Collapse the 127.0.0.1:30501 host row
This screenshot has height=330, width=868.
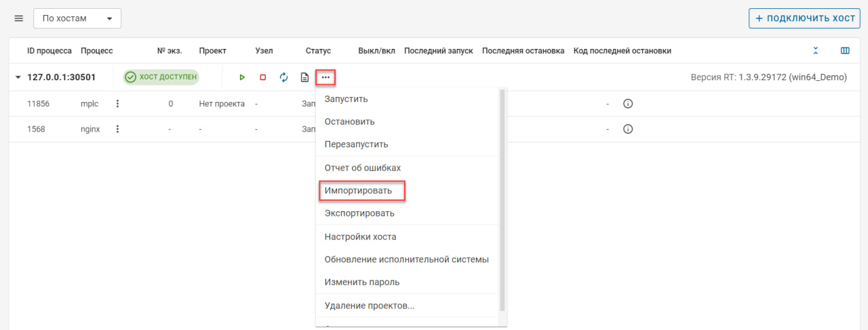coord(18,77)
